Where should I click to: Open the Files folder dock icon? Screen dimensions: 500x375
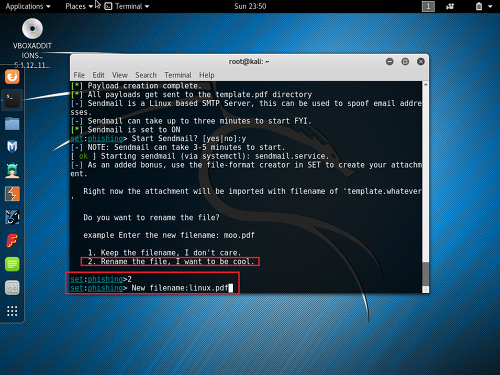[x=12, y=123]
